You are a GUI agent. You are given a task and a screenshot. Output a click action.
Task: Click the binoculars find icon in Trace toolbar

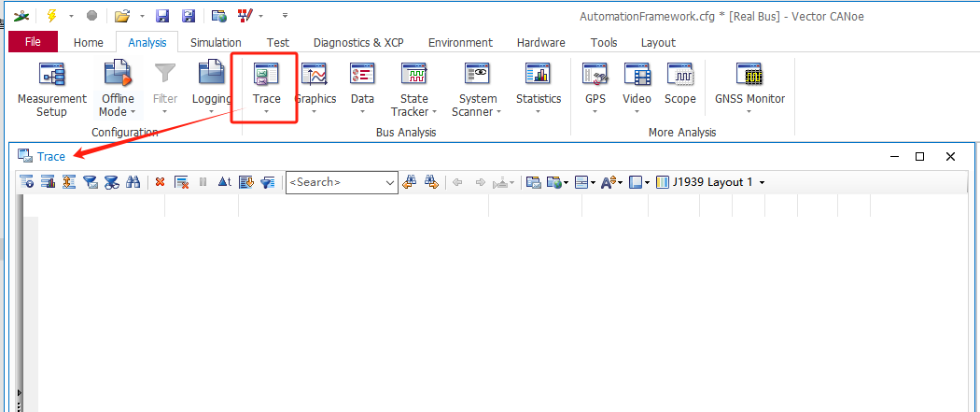[133, 182]
